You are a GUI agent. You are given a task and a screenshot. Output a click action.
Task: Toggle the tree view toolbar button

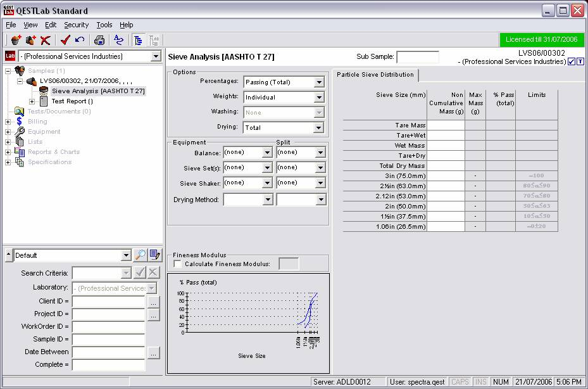tap(139, 40)
